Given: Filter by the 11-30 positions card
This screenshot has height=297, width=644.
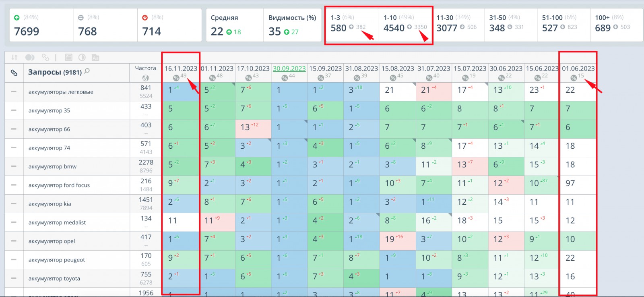Looking at the screenshot, I should point(458,25).
